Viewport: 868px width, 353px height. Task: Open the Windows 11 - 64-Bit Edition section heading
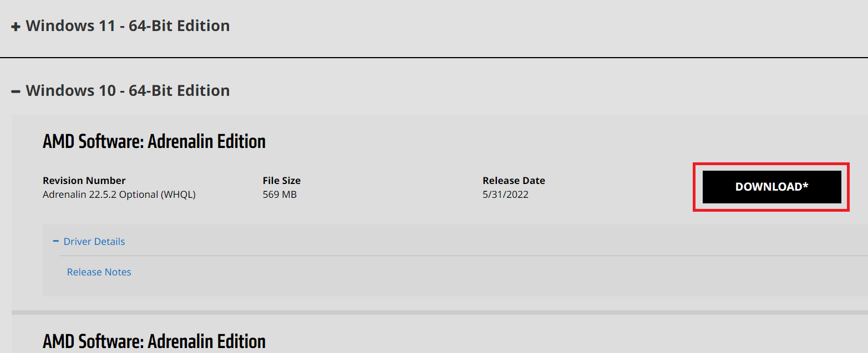click(128, 26)
